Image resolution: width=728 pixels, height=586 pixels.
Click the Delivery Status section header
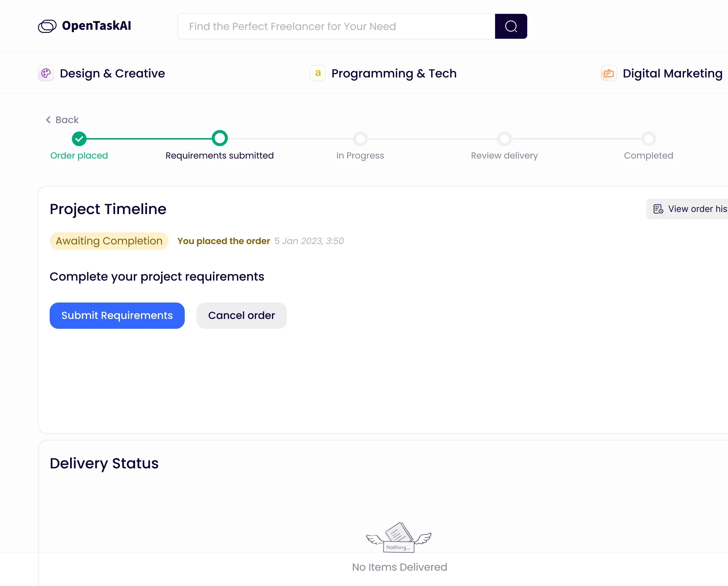(x=104, y=463)
